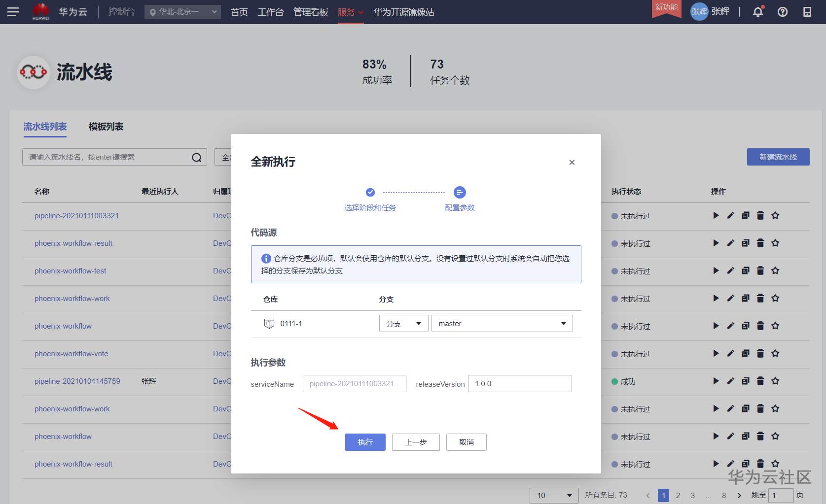
Task: Open 华为开源镜像站 in the header
Action: pos(404,12)
